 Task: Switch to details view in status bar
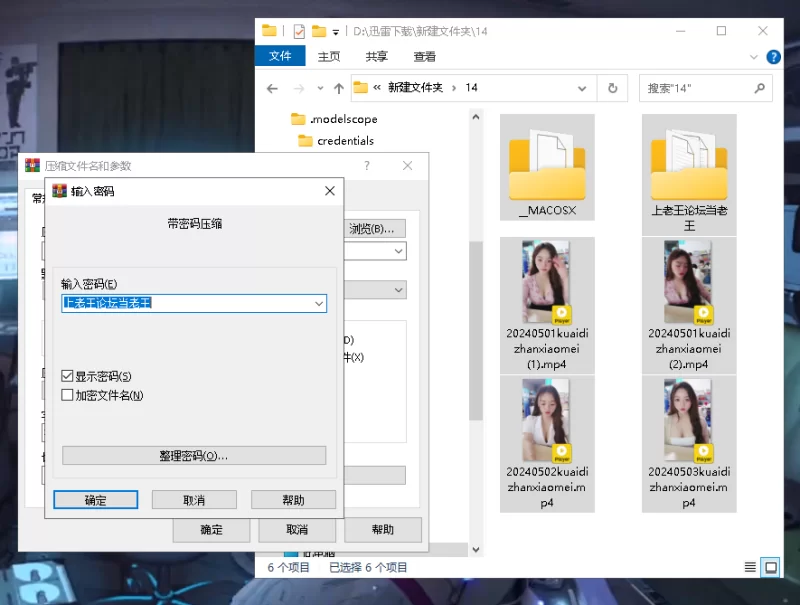(x=751, y=567)
